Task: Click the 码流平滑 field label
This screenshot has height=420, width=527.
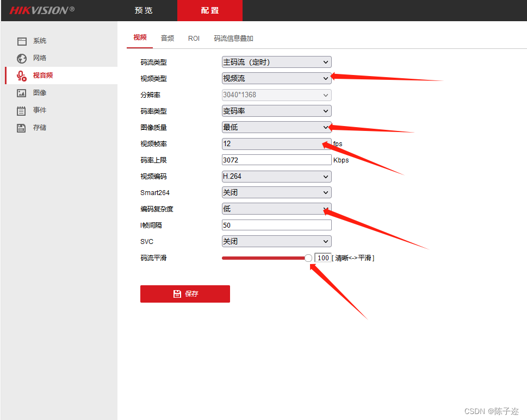Action: click(153, 258)
